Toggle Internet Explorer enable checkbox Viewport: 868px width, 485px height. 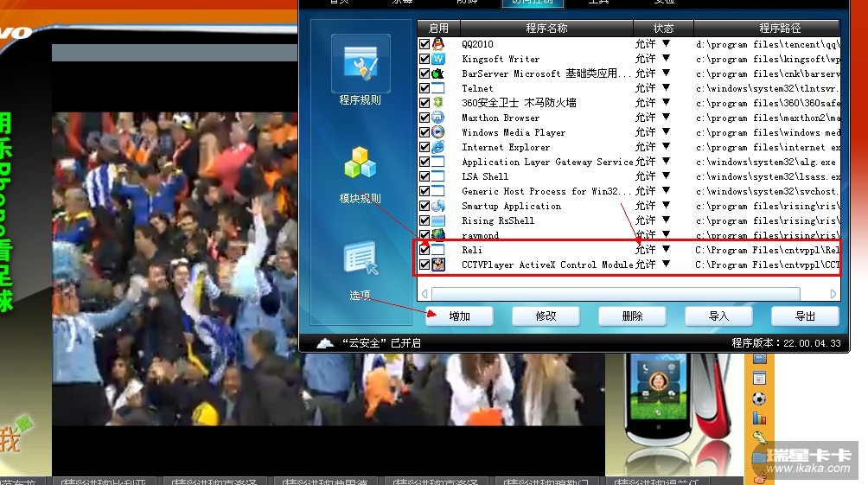[x=424, y=147]
